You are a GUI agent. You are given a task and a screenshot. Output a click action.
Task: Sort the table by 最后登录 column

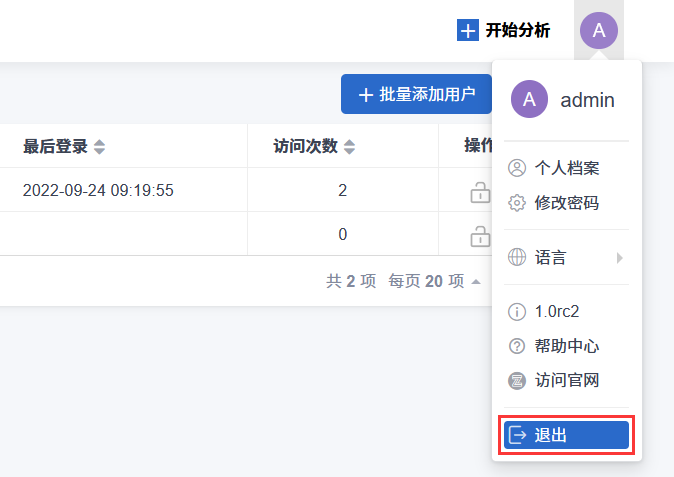(x=99, y=147)
